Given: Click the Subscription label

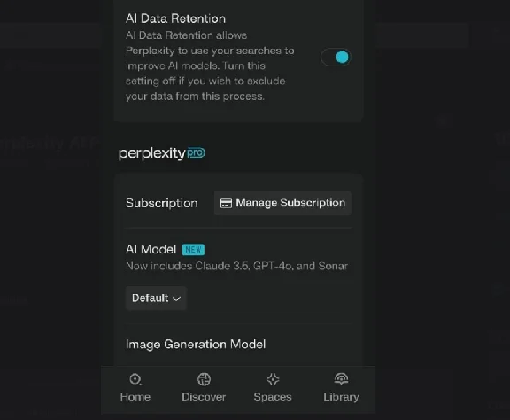Looking at the screenshot, I should click(162, 203).
